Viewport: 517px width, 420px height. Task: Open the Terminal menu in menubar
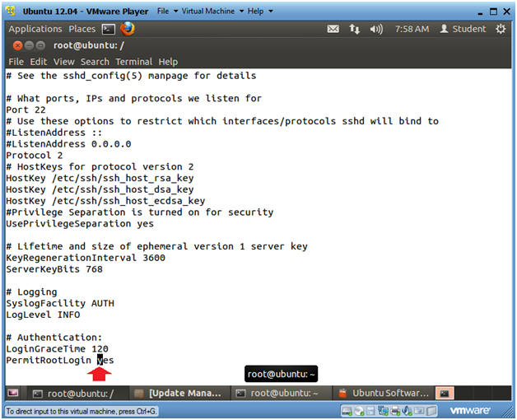click(134, 62)
